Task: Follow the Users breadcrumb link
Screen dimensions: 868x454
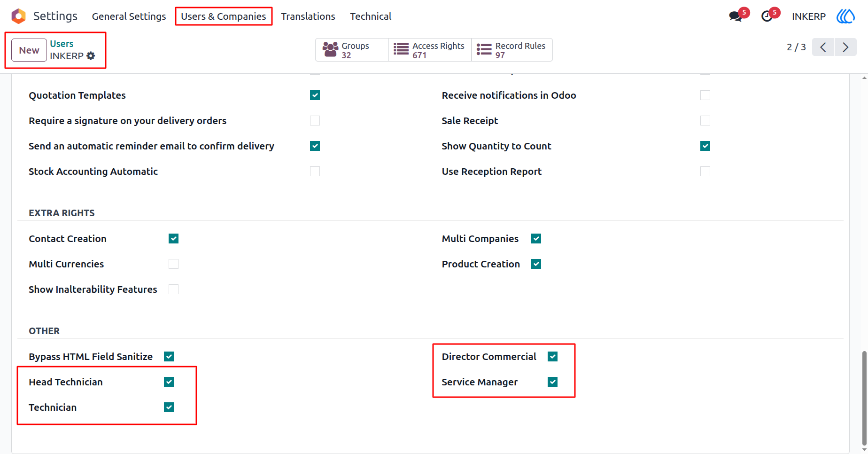Action: [62, 44]
